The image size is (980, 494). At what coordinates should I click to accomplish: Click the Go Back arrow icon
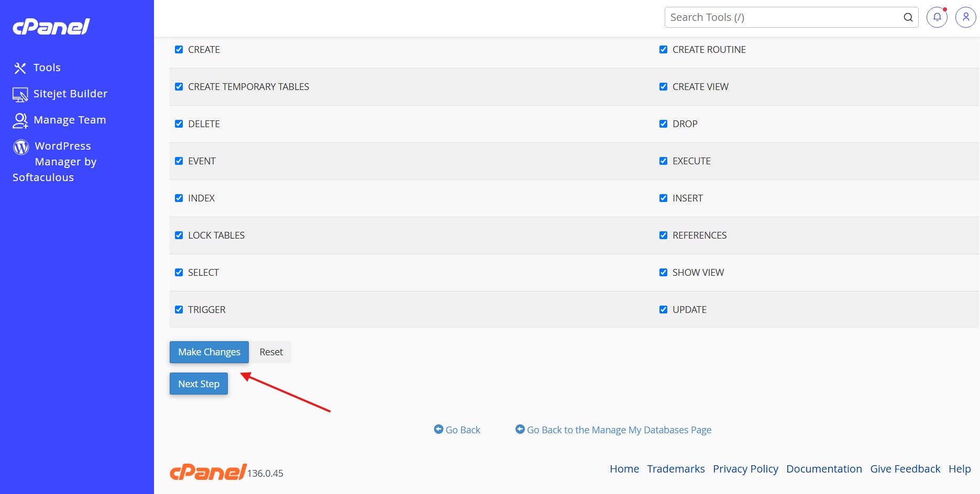(x=438, y=429)
